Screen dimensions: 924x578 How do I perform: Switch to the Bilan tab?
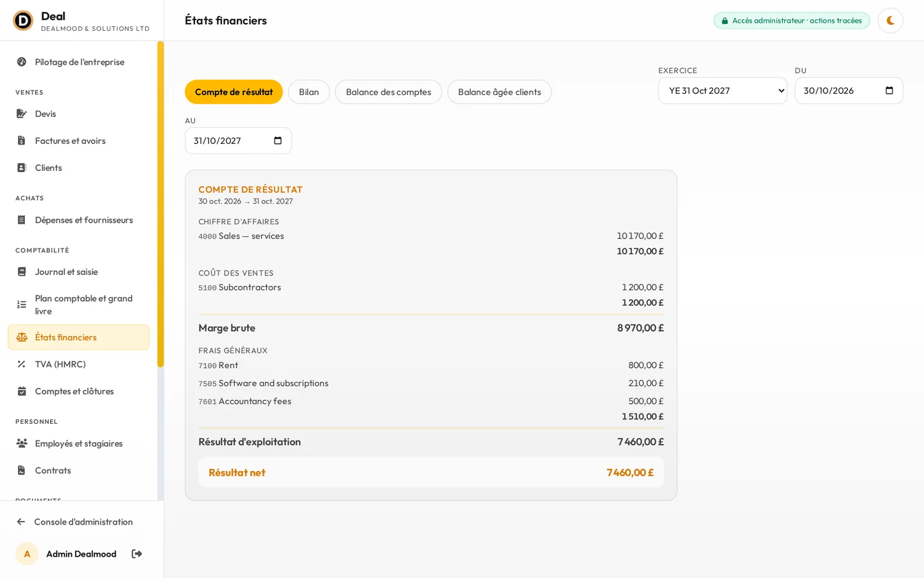309,92
